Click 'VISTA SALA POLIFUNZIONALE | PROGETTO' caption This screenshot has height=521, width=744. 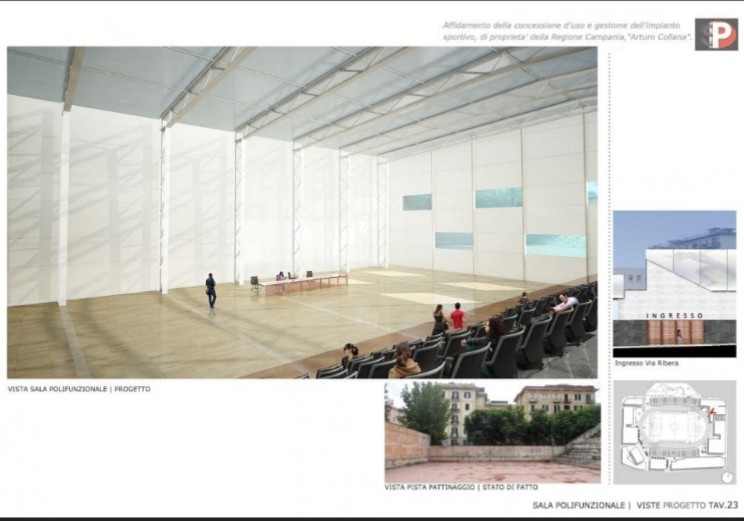pyautogui.click(x=79, y=388)
